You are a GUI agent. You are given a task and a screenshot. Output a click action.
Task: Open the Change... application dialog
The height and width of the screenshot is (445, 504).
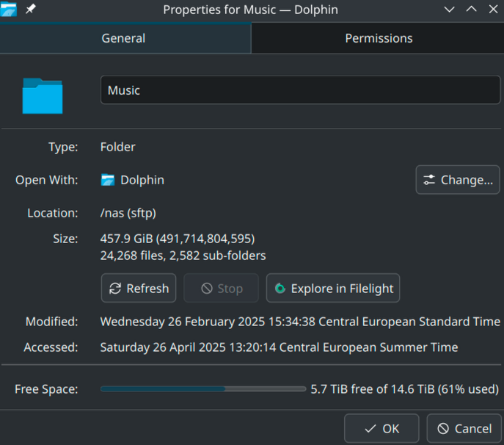pyautogui.click(x=458, y=180)
